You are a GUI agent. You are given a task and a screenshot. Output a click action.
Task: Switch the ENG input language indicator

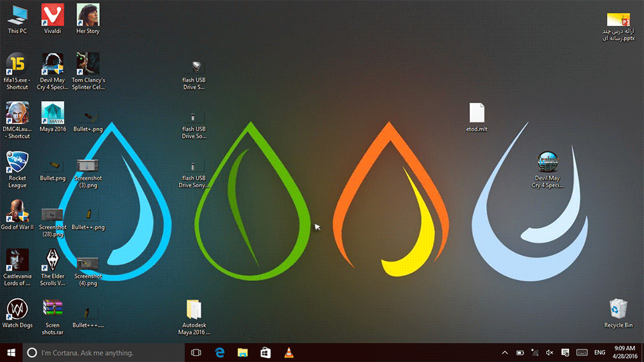click(600, 353)
